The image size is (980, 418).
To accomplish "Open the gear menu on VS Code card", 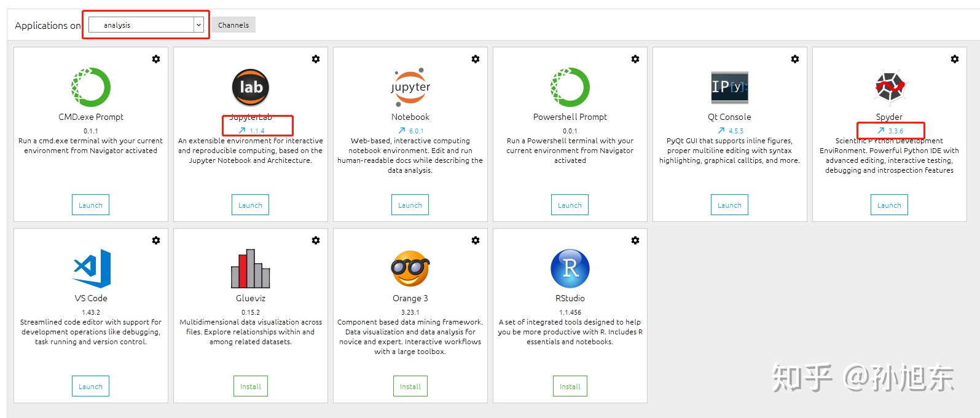I will [156, 240].
